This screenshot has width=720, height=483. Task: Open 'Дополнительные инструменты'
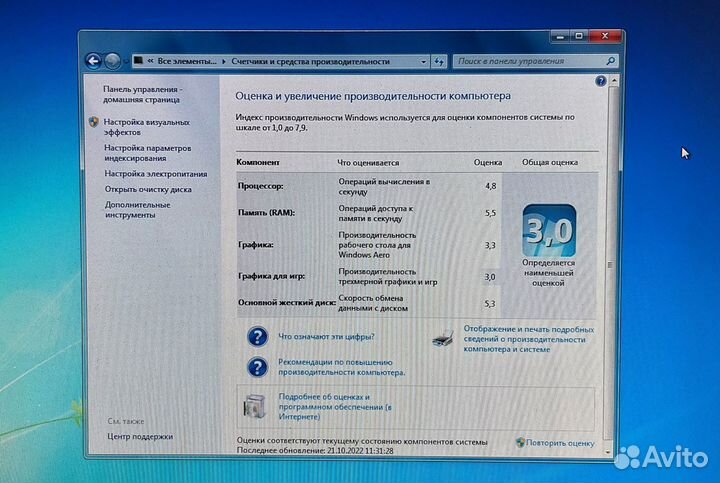(137, 210)
